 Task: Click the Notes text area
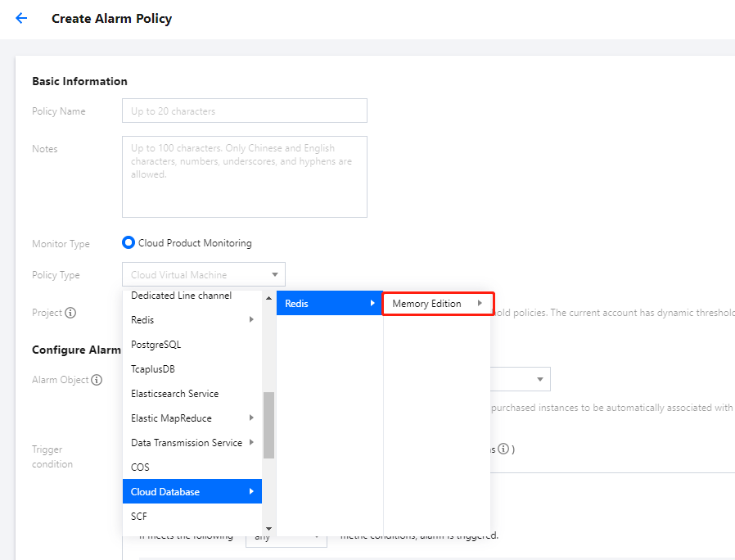[x=244, y=176]
